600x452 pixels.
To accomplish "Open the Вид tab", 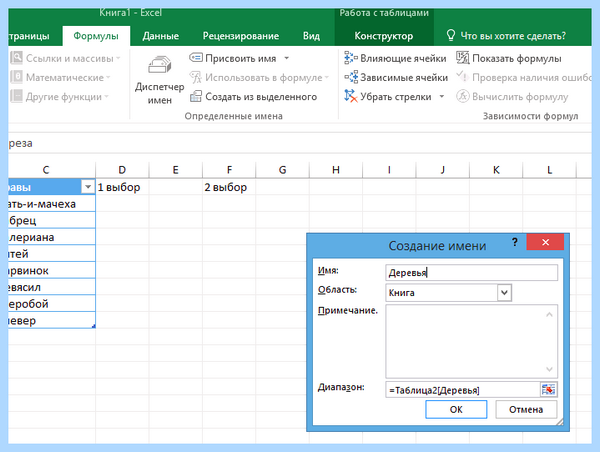I will pos(311,36).
